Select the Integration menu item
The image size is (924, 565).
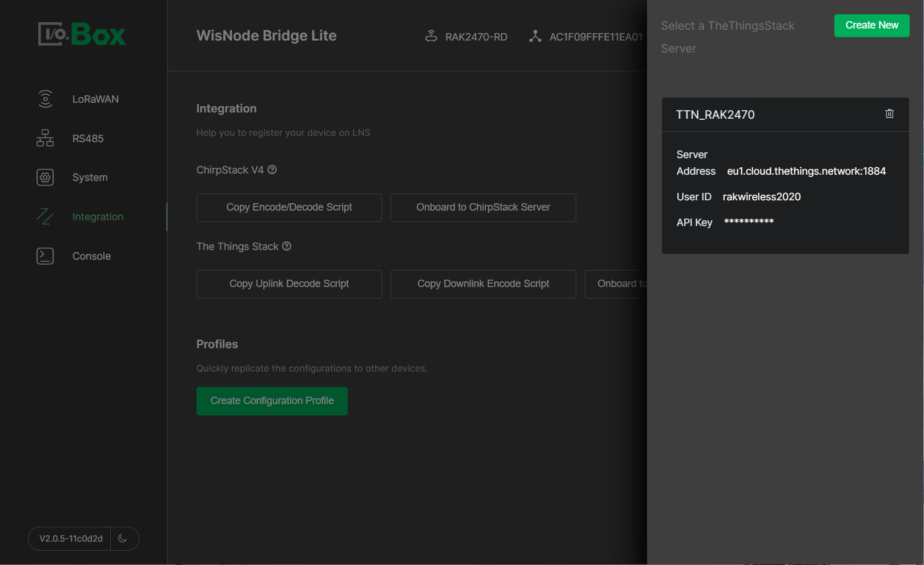98,217
